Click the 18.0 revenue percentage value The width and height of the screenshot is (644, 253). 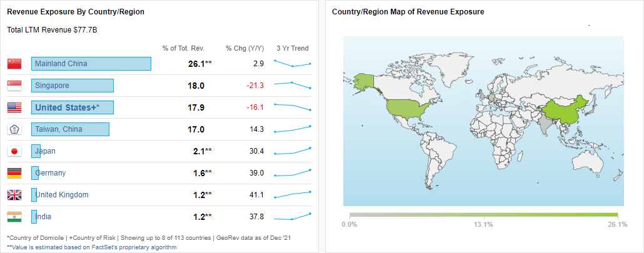(x=196, y=86)
